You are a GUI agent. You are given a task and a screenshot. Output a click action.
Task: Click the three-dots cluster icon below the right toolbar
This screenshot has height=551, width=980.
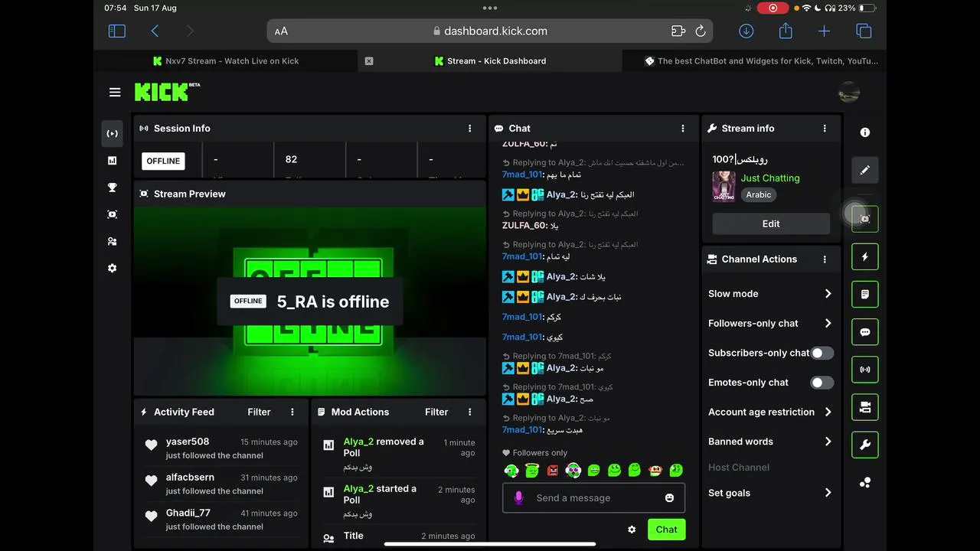(865, 482)
